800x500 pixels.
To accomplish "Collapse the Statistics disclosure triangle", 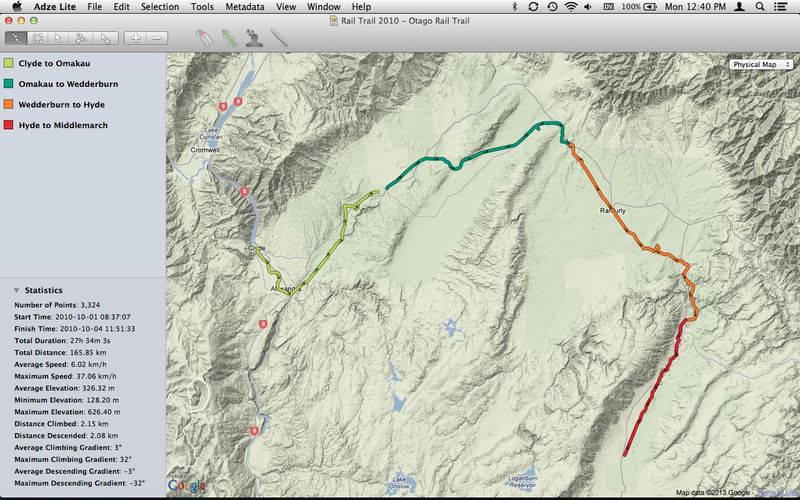I will point(16,290).
